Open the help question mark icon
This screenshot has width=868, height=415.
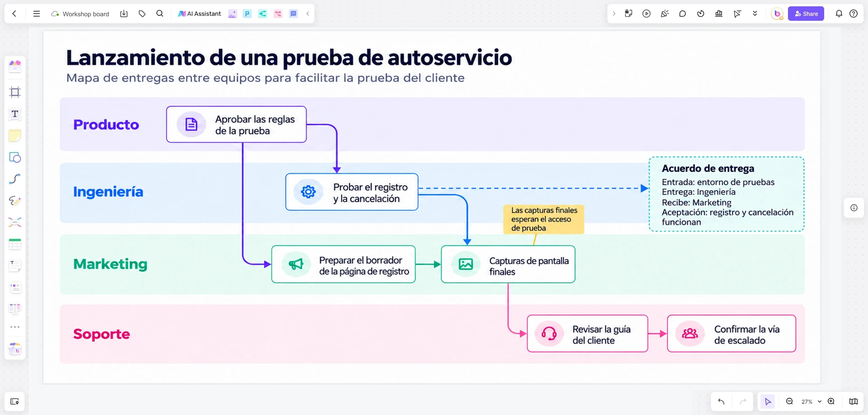[854, 14]
